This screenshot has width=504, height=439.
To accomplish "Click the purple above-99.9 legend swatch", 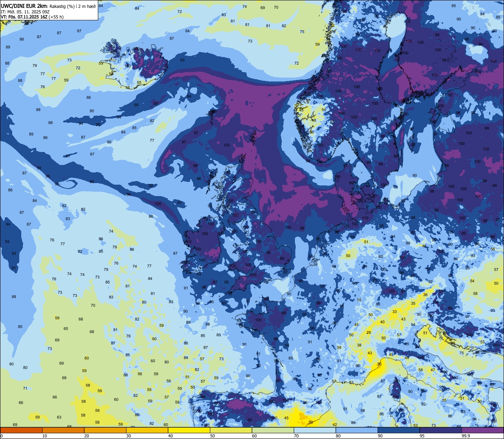I will click(x=482, y=430).
